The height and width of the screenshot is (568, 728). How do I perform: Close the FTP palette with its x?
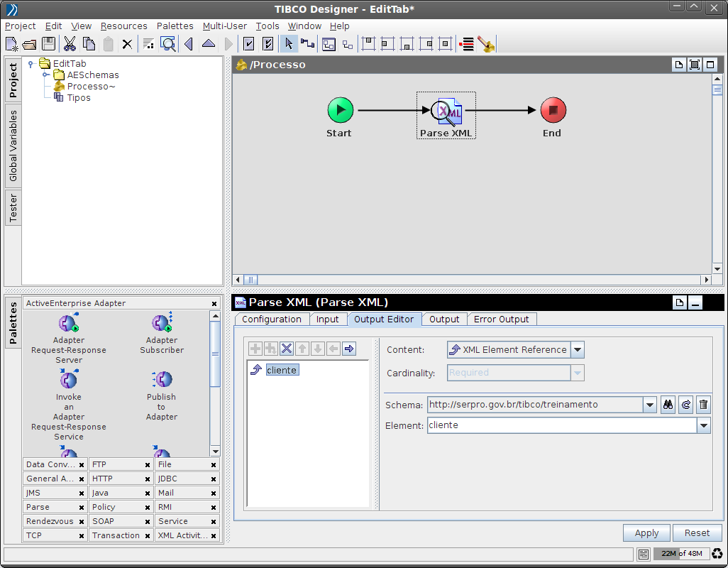pyautogui.click(x=148, y=465)
